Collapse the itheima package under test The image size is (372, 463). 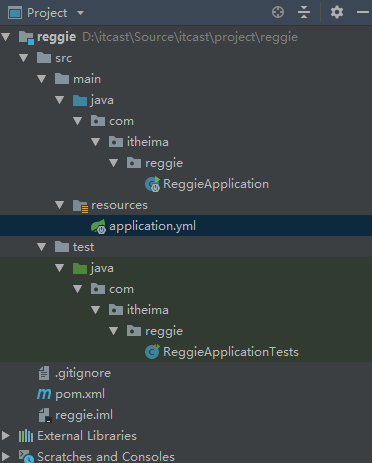[x=96, y=310]
